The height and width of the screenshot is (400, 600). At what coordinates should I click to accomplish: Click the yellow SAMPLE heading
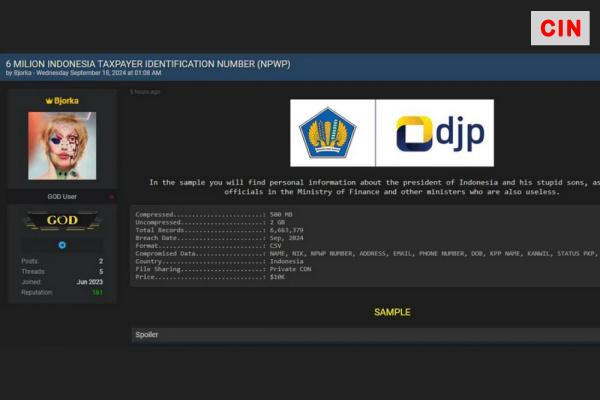point(392,312)
